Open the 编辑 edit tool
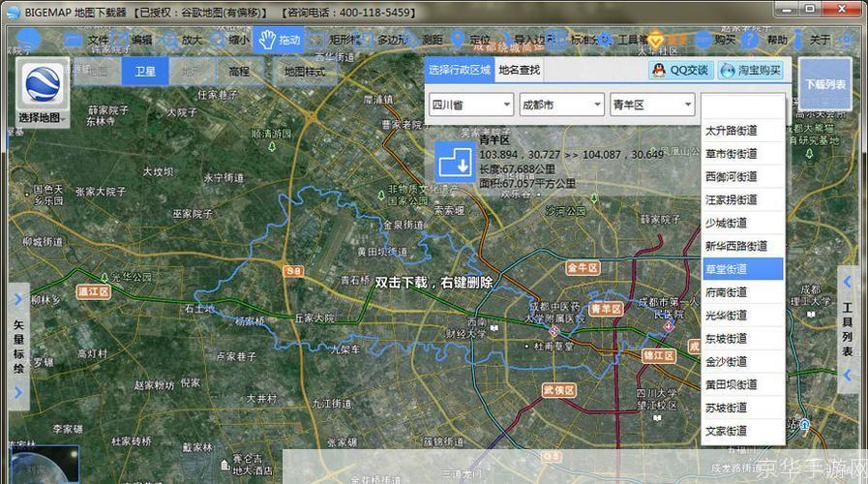This screenshot has width=868, height=484. (x=132, y=40)
